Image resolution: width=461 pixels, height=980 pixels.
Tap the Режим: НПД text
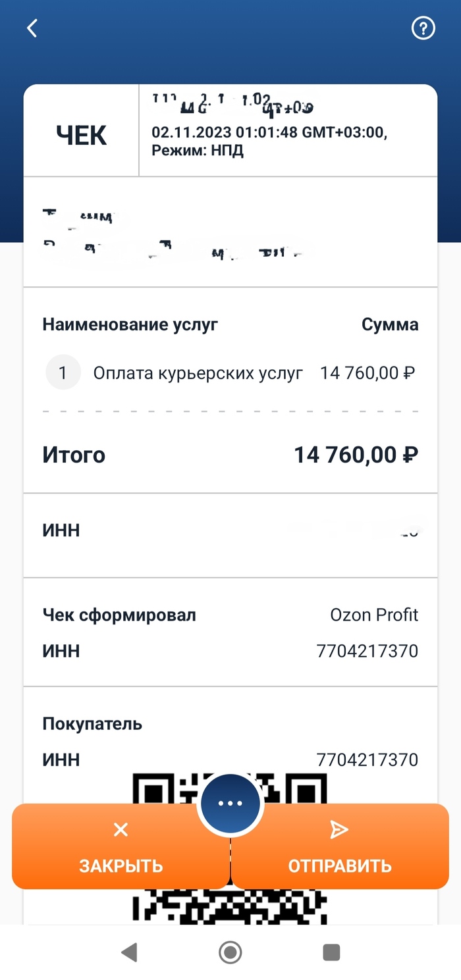point(198,151)
